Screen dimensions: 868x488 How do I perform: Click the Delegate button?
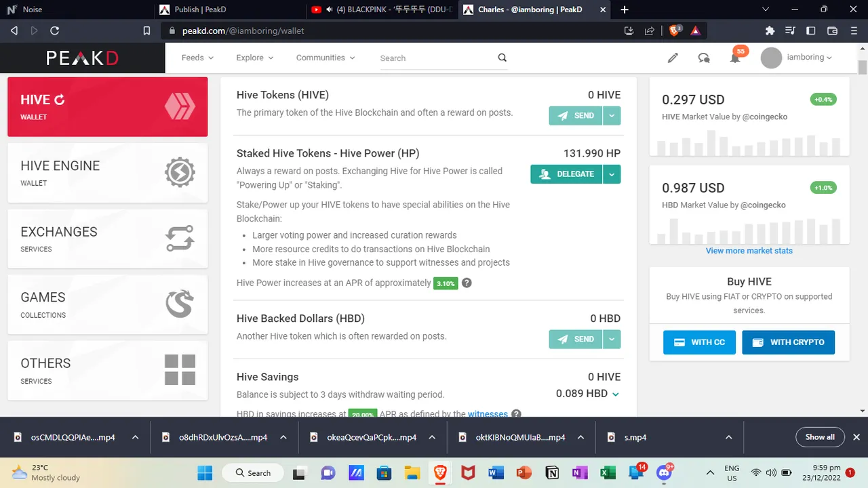click(567, 174)
